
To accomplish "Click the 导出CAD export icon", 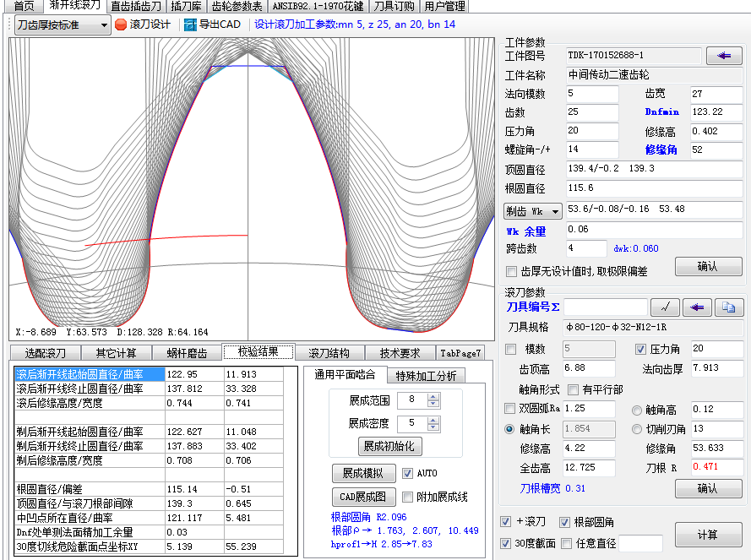I will (x=190, y=24).
